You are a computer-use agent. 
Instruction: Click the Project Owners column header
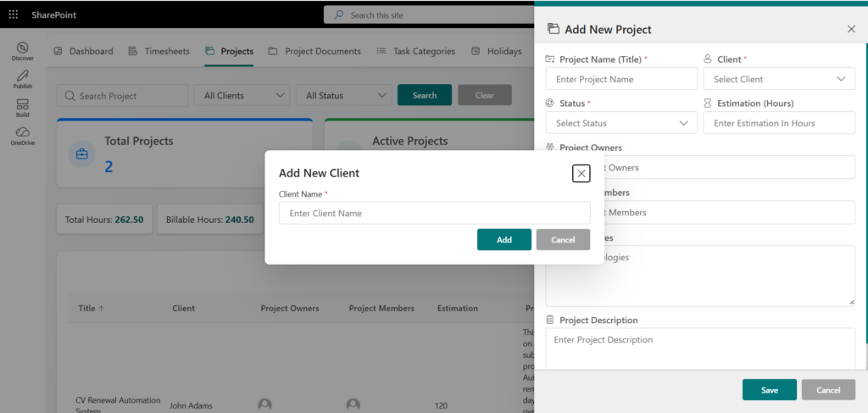pos(290,309)
